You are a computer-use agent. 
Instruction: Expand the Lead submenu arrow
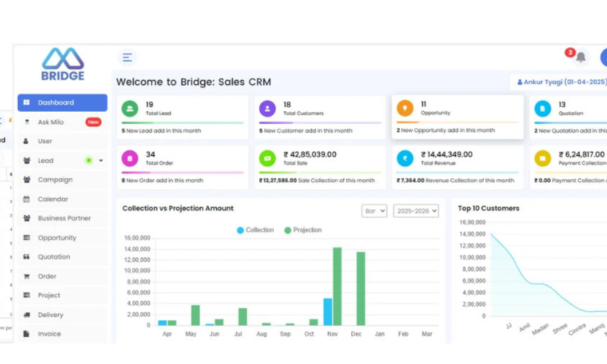click(x=101, y=161)
